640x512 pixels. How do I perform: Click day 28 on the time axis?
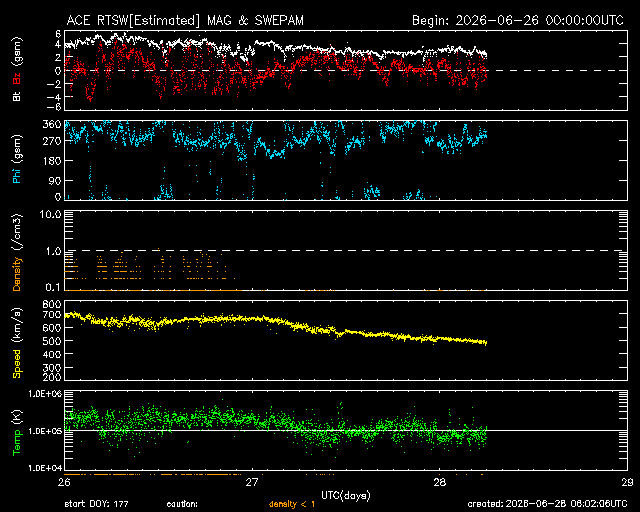click(x=440, y=482)
